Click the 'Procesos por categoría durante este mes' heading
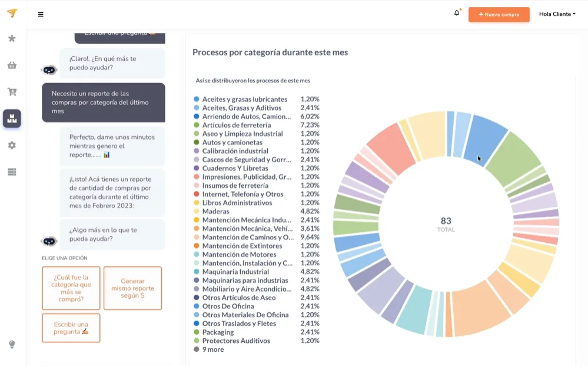The width and height of the screenshot is (588, 366). point(270,52)
